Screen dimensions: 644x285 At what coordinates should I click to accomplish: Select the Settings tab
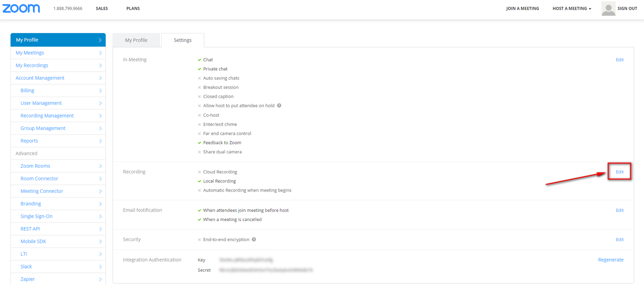coord(183,40)
